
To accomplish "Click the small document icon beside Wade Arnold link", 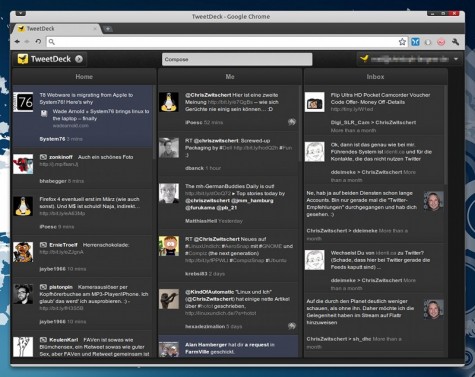I will coord(44,114).
